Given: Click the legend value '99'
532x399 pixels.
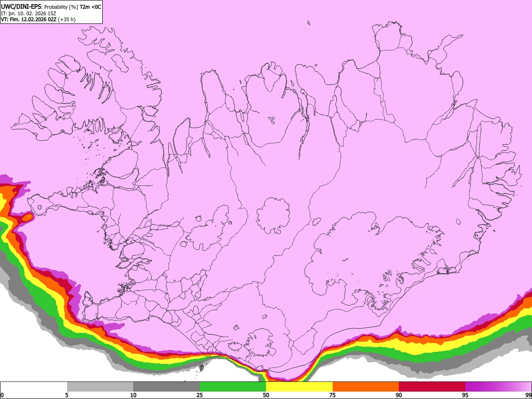Looking at the screenshot, I should pyautogui.click(x=528, y=395).
